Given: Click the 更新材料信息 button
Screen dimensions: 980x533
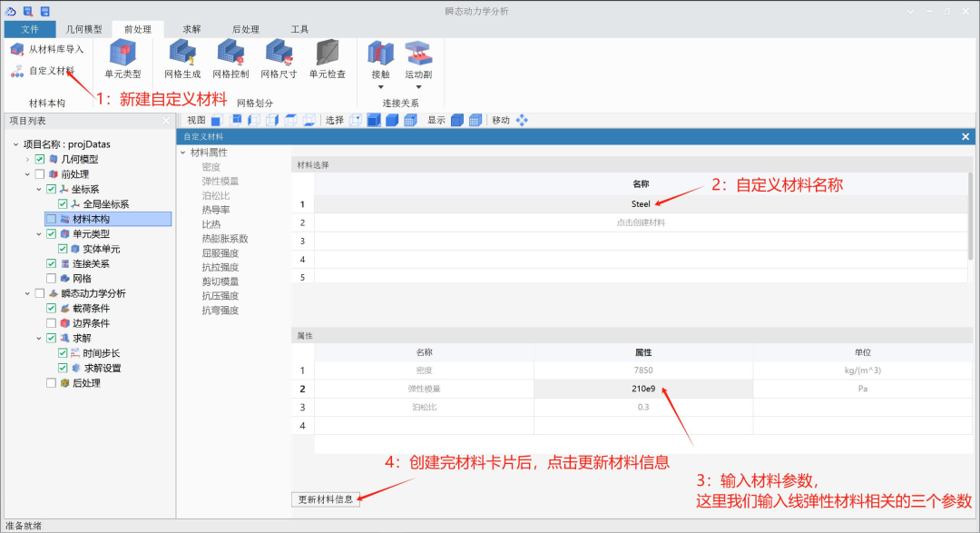Looking at the screenshot, I should 326,499.
